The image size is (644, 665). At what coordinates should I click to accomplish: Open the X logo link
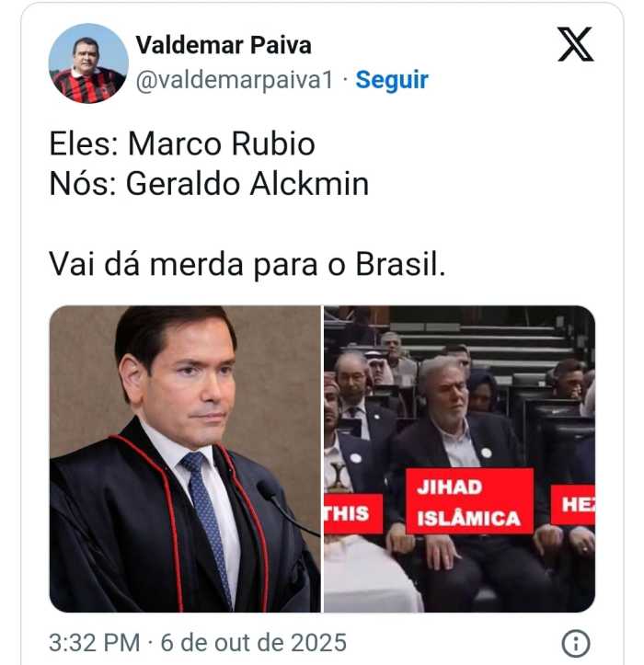tap(576, 44)
